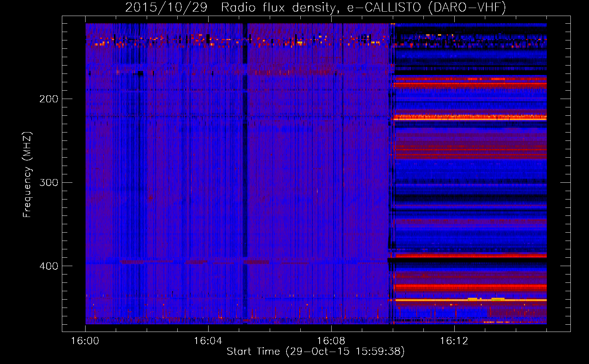This screenshot has width=589, height=364.
Task: Click the '200' frequency tick label
Action: pyautogui.click(x=49, y=99)
